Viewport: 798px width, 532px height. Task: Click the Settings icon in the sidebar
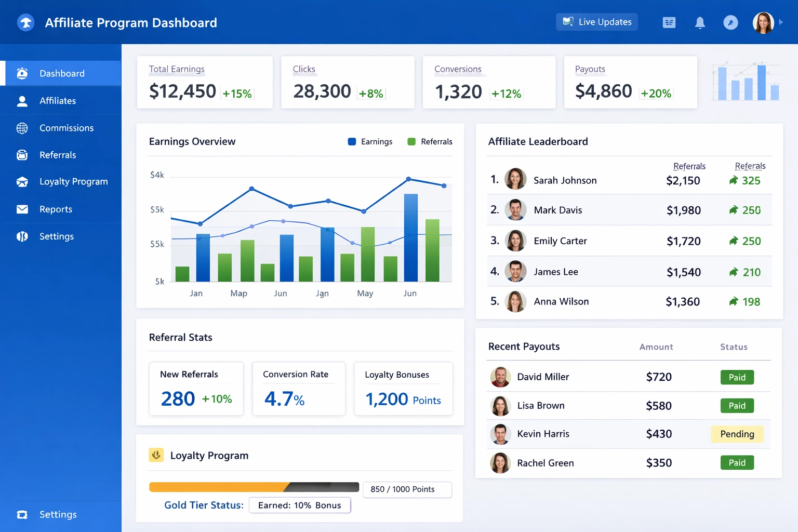pyautogui.click(x=22, y=236)
